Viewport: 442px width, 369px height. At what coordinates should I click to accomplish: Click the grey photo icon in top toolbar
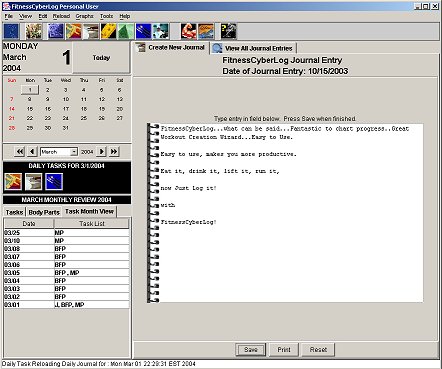(x=91, y=31)
